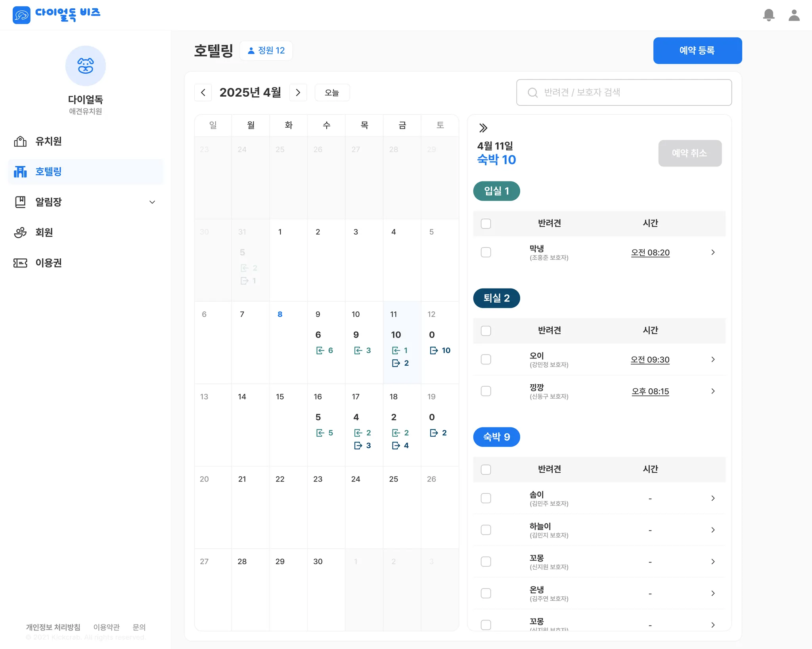Go to previous month with left arrow
The image size is (812, 649).
(203, 92)
